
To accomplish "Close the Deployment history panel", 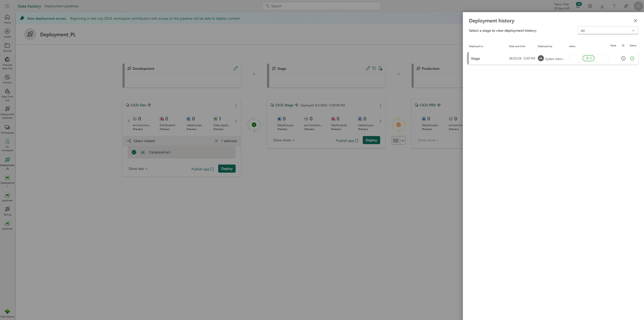I will (635, 21).
